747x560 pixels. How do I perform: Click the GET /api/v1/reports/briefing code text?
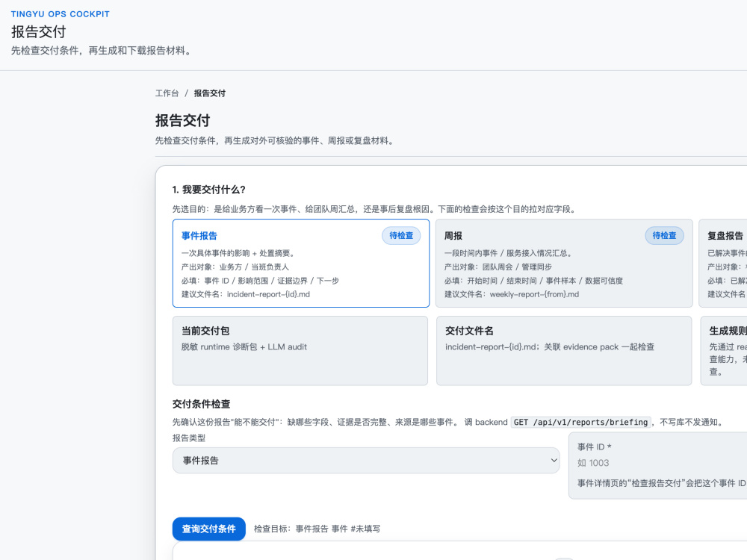coord(580,423)
